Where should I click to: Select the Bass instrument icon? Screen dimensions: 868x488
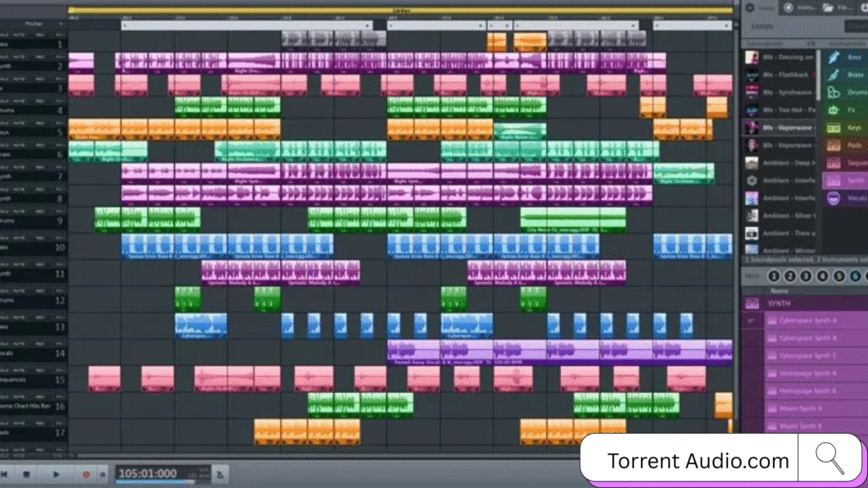tap(835, 58)
